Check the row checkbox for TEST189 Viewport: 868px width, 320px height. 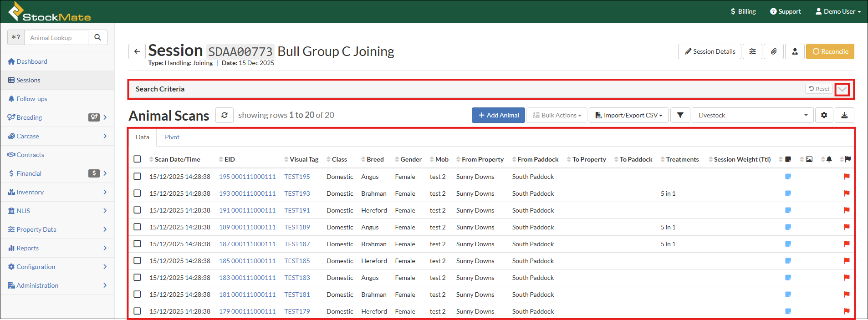[x=137, y=227]
